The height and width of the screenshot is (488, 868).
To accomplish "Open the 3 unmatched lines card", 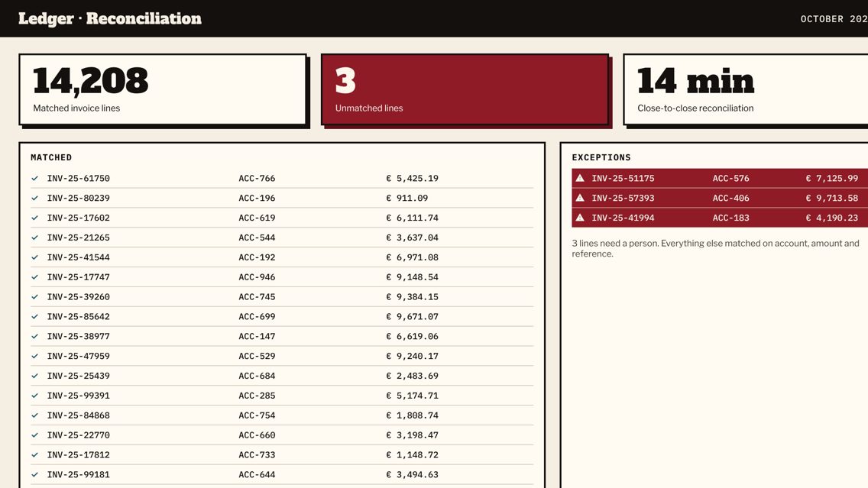I will click(465, 89).
